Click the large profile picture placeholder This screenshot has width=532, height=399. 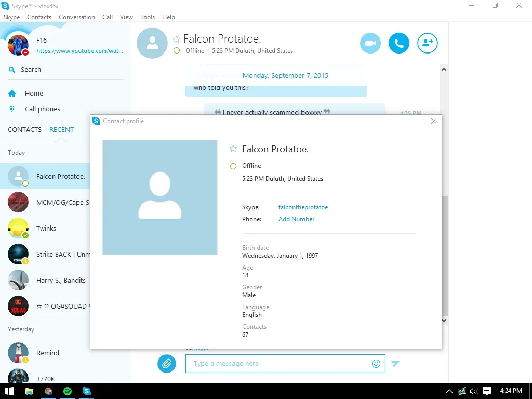[160, 197]
